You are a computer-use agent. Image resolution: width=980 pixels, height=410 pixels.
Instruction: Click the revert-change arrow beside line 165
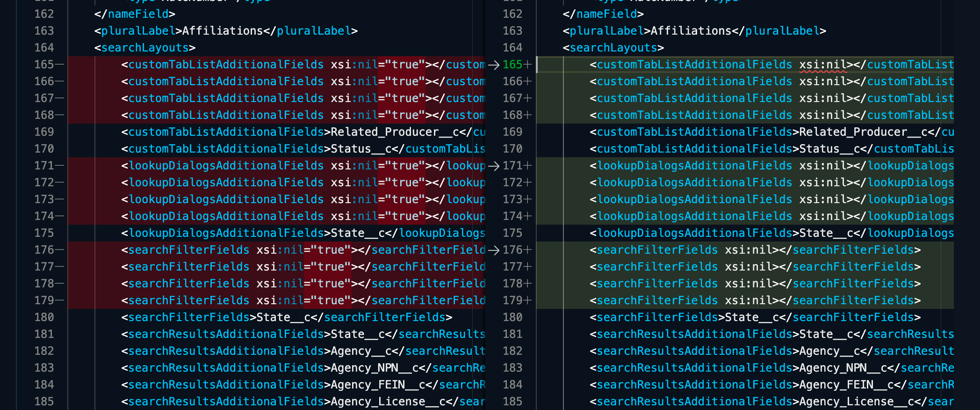point(494,65)
